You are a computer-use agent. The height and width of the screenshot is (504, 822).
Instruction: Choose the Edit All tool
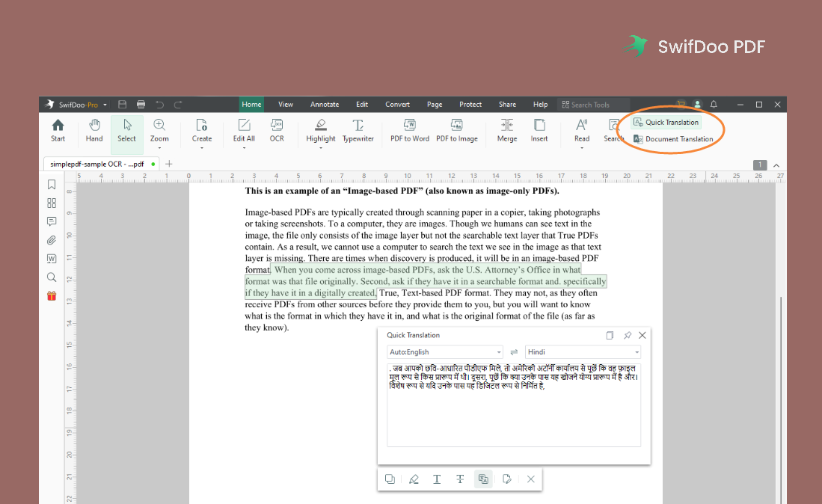coord(244,130)
